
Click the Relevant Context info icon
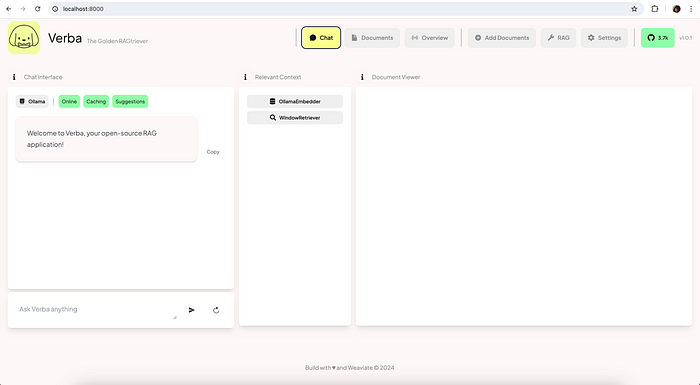(x=245, y=77)
